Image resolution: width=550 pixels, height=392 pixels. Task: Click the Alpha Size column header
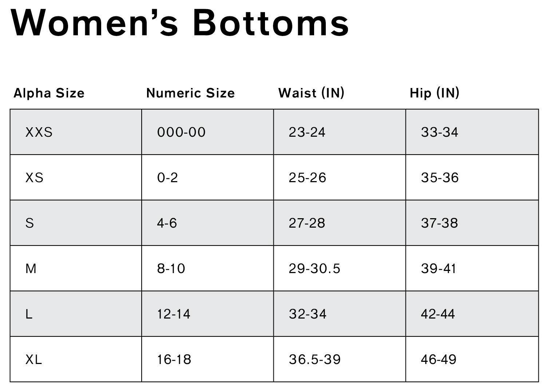[49, 93]
